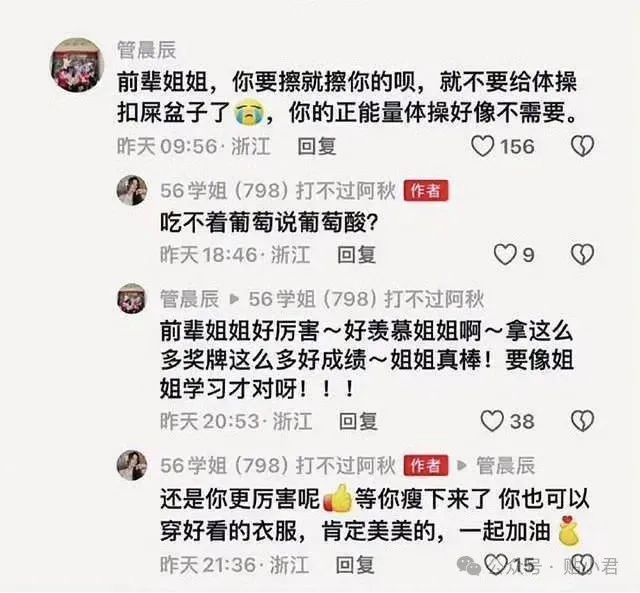Tap 管晨辰 reply-target name in last reply
640x593 pixels.
point(506,465)
